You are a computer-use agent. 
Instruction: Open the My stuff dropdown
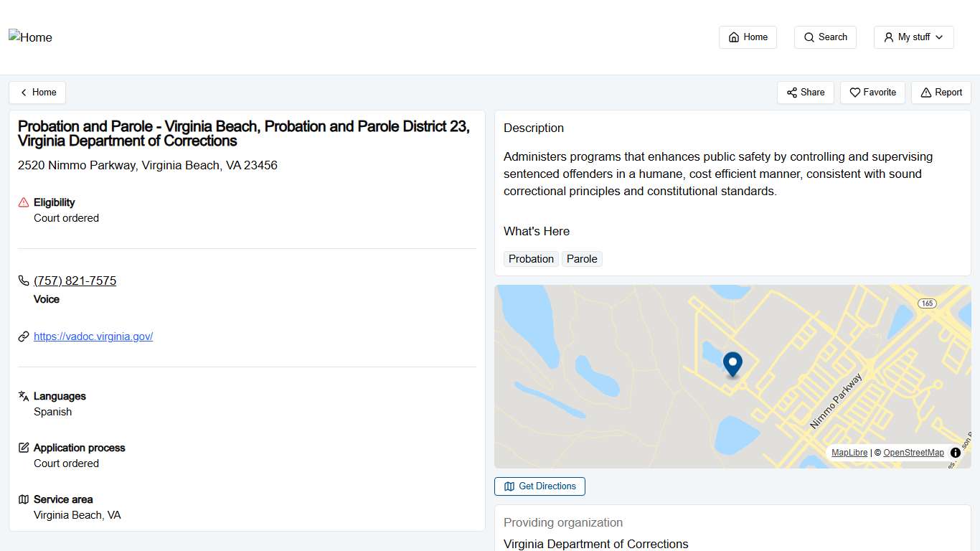913,37
